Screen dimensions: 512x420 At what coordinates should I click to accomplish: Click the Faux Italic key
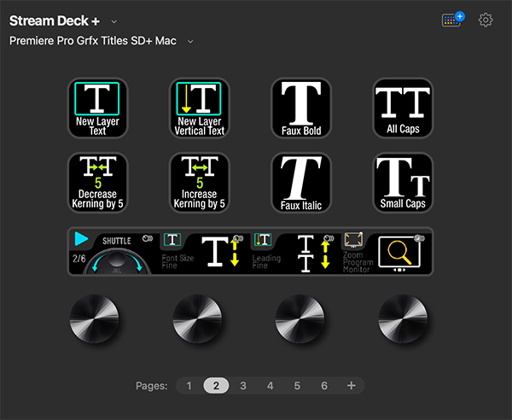click(x=301, y=183)
